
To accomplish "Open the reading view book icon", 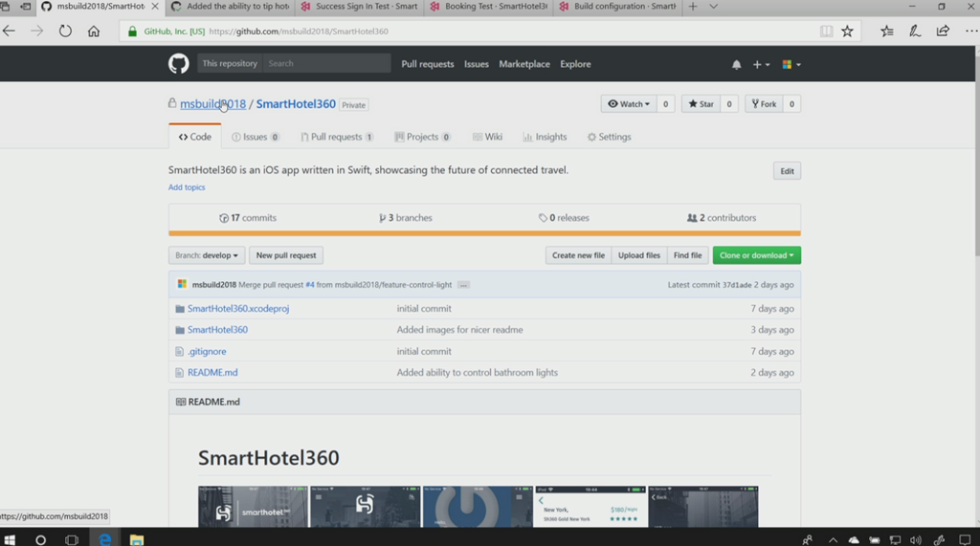I will (826, 32).
